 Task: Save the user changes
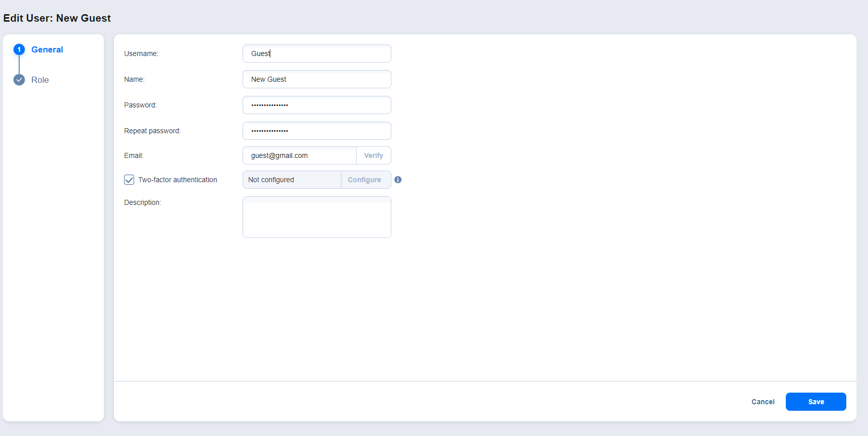coord(816,402)
